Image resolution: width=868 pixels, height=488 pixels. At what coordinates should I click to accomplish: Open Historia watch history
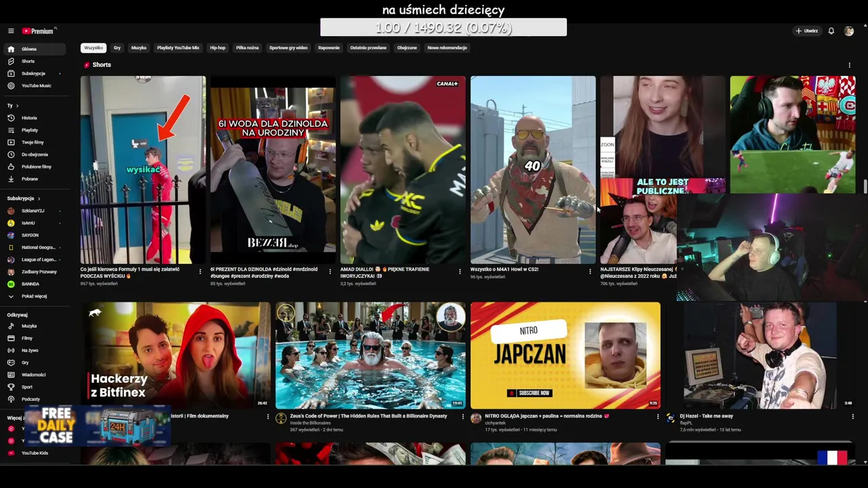[33, 118]
